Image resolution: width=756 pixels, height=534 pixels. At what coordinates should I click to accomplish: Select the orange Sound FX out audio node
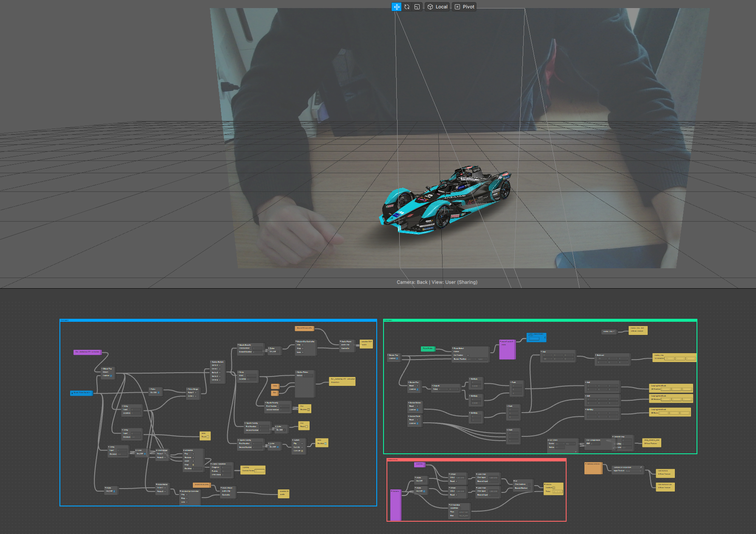304,328
